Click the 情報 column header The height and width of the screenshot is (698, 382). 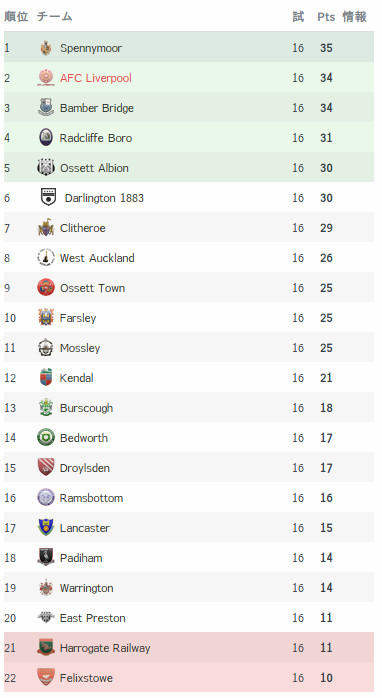point(354,16)
